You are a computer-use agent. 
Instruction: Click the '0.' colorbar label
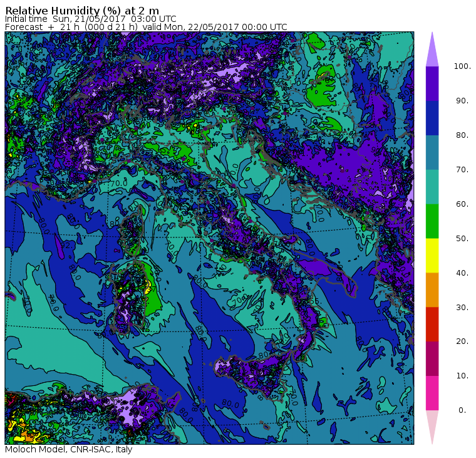(462, 410)
